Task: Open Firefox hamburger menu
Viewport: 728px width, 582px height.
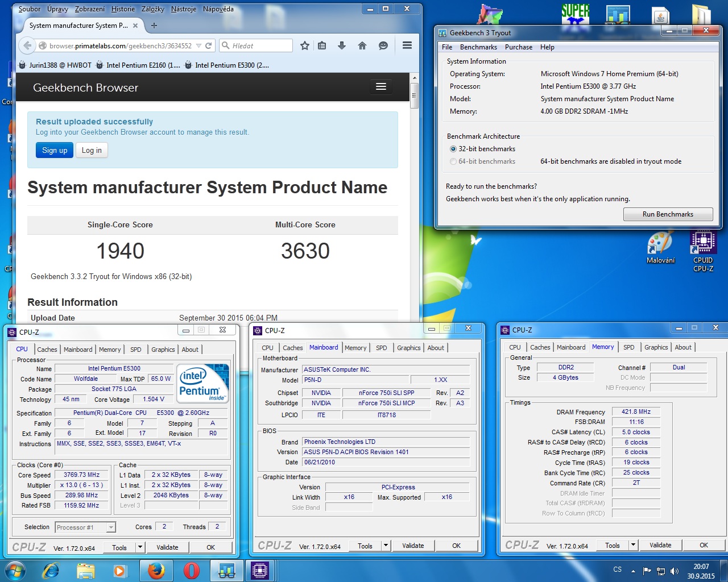Action: 407,45
